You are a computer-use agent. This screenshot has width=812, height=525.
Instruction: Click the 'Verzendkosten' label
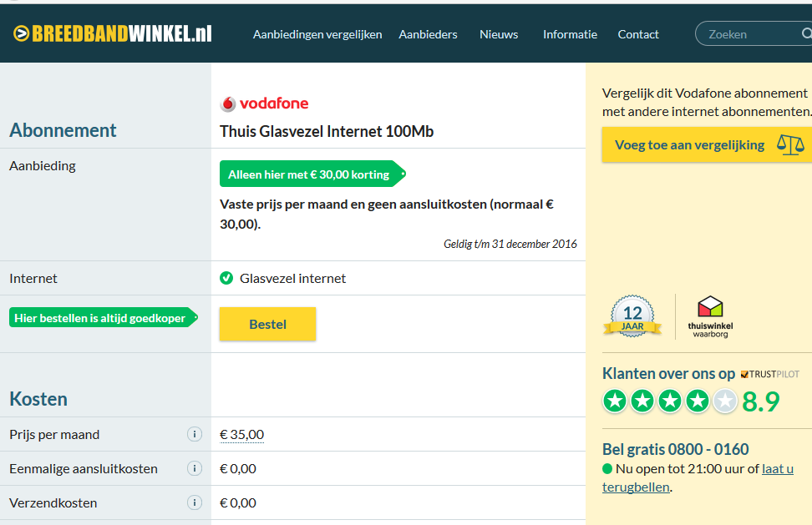click(53, 502)
